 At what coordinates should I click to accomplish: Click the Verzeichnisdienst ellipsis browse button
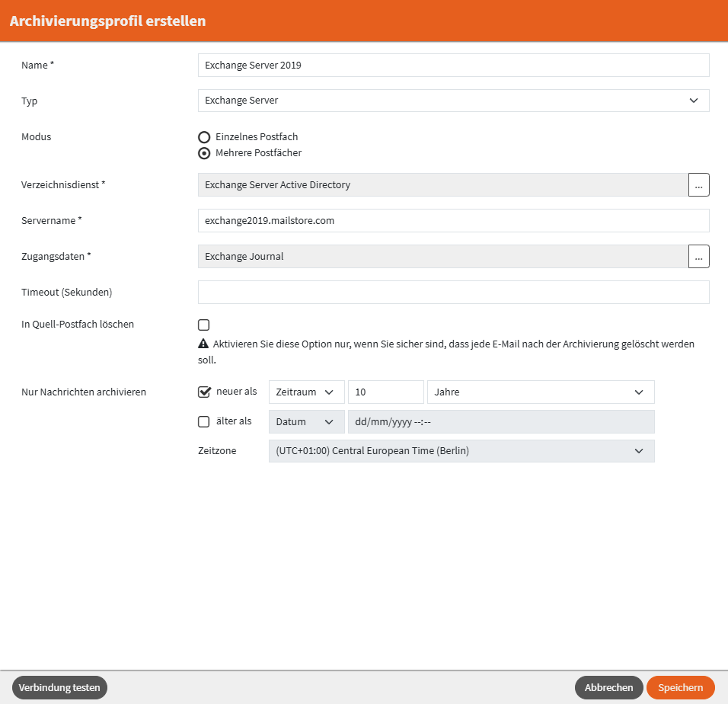pos(699,185)
